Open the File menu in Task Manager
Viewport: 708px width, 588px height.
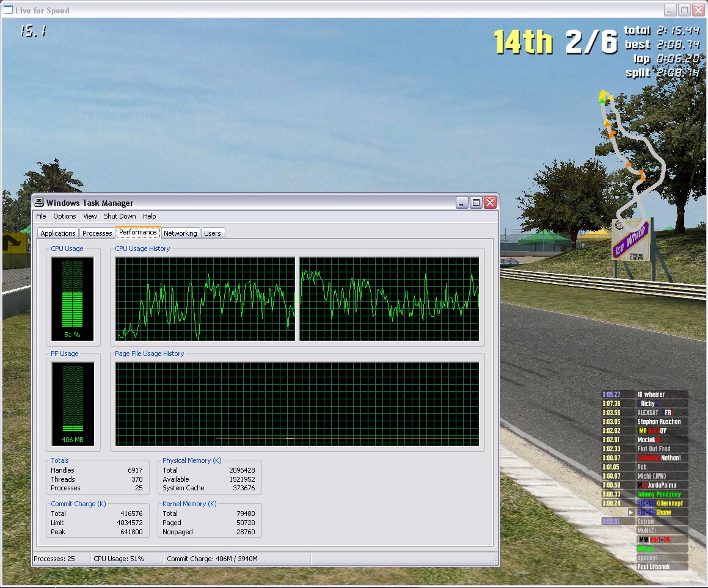coord(41,216)
